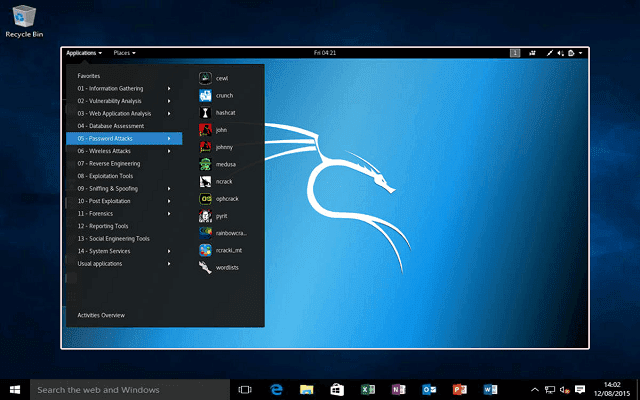The image size is (640, 400).
Task: Launch PowerPoint from the taskbar
Action: coord(460,390)
